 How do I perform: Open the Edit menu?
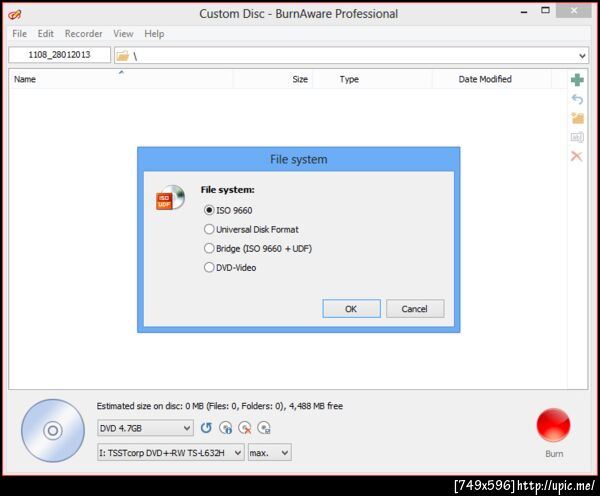pos(46,34)
